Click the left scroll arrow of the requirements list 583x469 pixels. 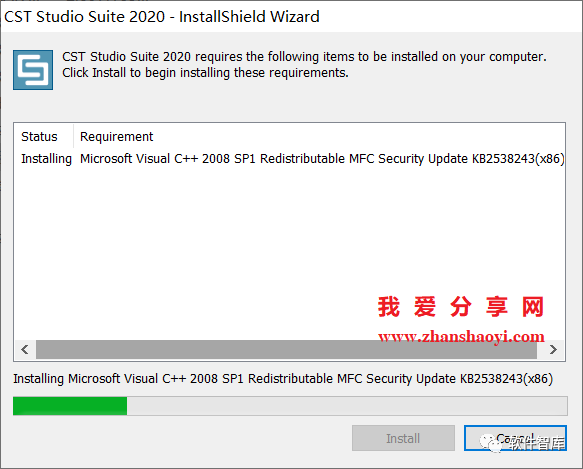click(25, 350)
